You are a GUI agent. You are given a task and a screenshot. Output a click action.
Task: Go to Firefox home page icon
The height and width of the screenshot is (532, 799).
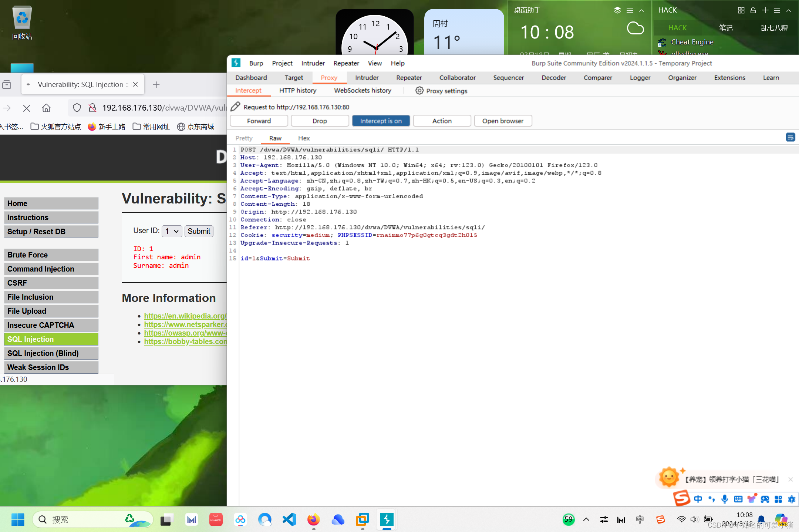click(x=46, y=108)
